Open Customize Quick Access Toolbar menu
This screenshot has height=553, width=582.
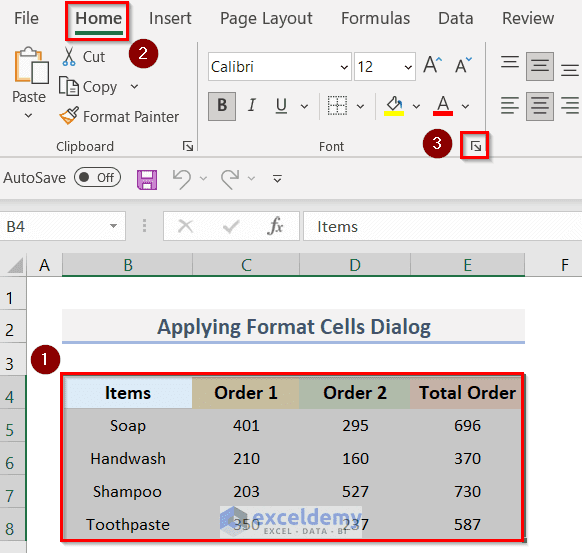(x=277, y=179)
